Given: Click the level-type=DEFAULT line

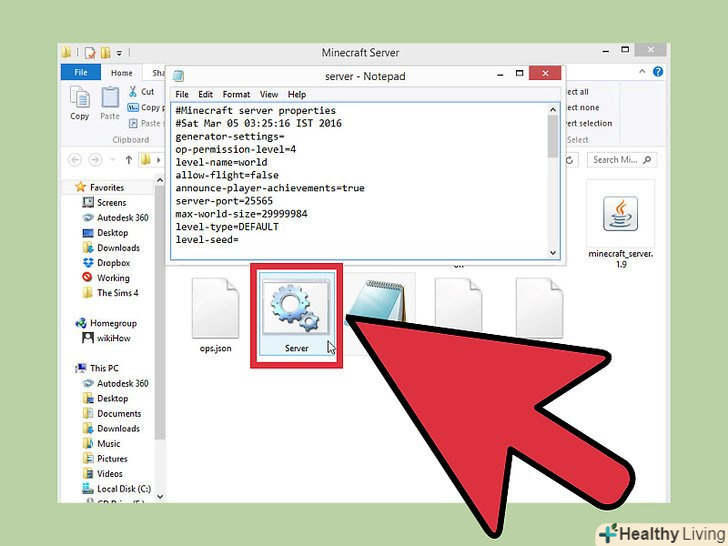Looking at the screenshot, I should tap(227, 227).
